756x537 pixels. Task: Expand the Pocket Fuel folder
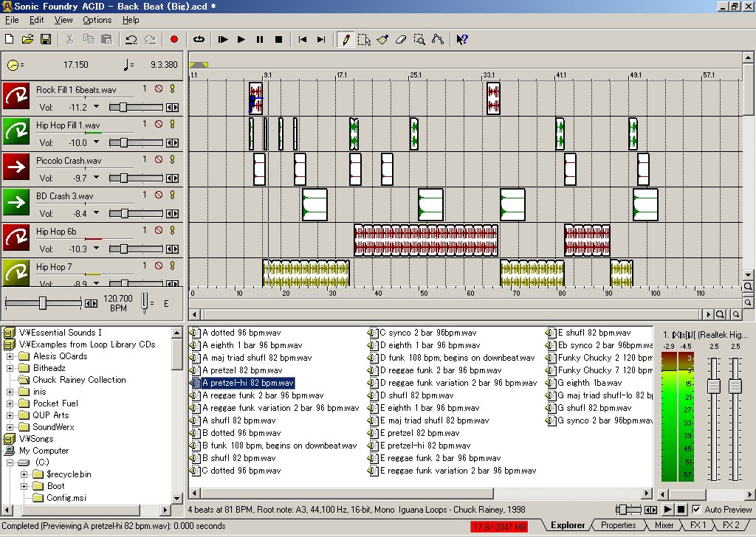click(x=10, y=403)
